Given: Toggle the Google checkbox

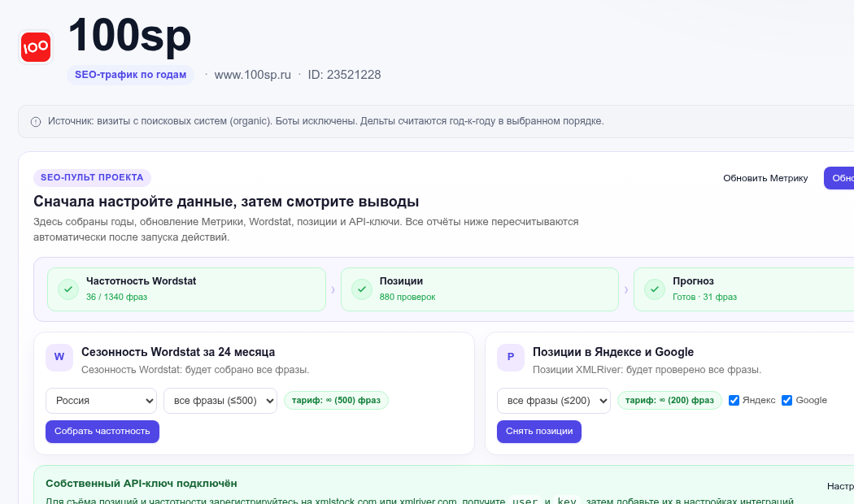Looking at the screenshot, I should tap(786, 401).
